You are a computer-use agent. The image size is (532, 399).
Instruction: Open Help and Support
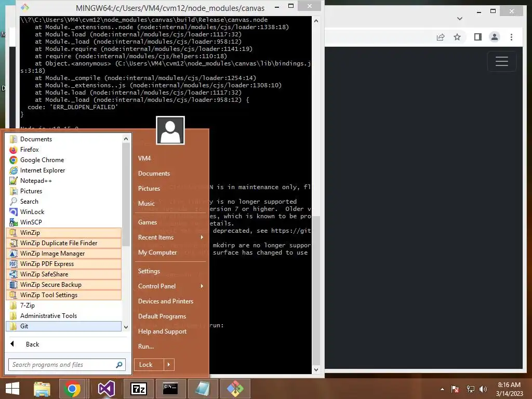click(162, 331)
